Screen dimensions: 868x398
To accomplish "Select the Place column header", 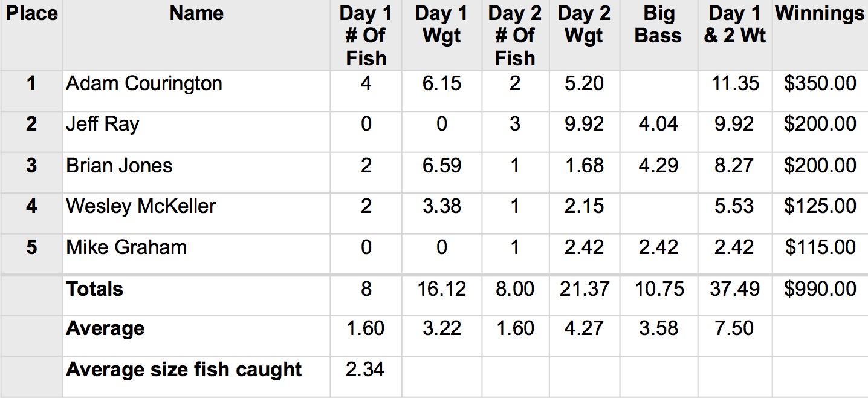I will [31, 13].
